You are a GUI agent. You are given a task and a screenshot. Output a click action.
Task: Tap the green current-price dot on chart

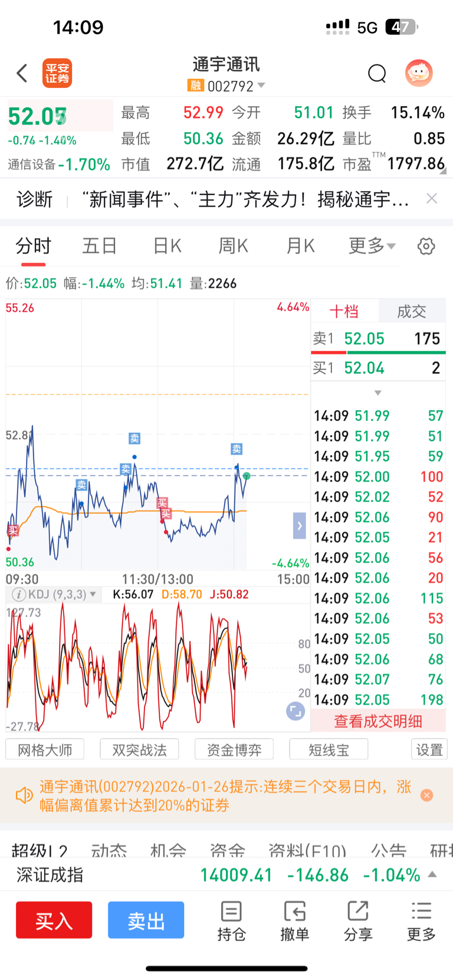click(247, 476)
